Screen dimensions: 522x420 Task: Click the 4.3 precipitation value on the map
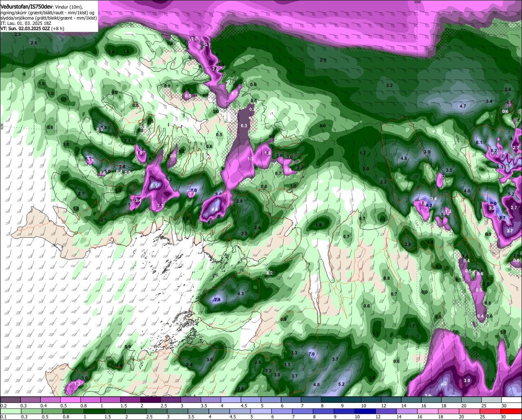pyautogui.click(x=241, y=294)
